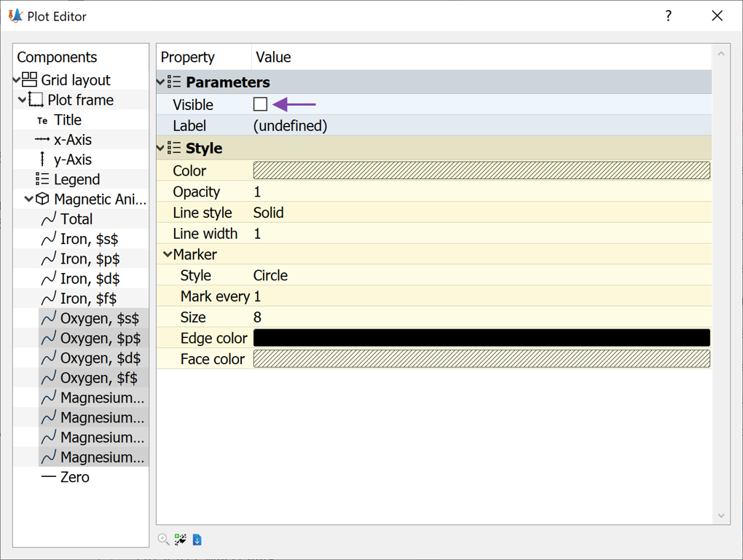Click the Legend list icon in tree
Screen dimensions: 743x560
[x=42, y=179]
